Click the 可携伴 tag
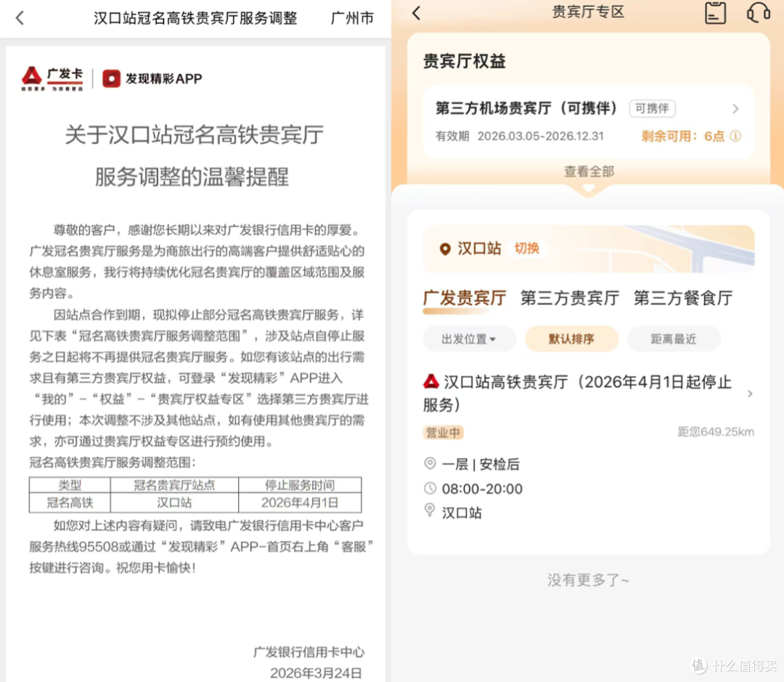Screen dimensions: 784x682 (652, 108)
